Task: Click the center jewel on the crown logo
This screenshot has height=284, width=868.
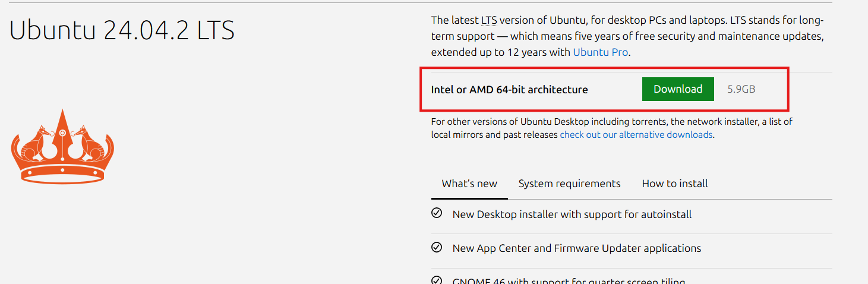Action: click(x=62, y=132)
